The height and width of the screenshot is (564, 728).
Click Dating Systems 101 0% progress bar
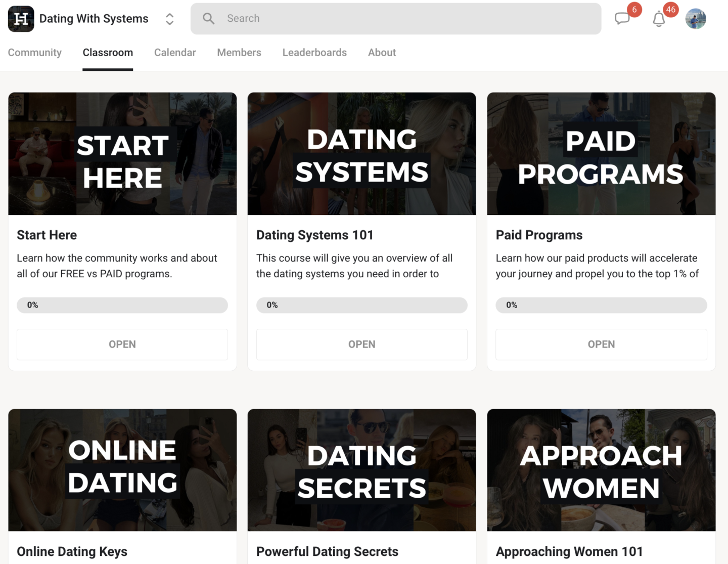(x=362, y=305)
